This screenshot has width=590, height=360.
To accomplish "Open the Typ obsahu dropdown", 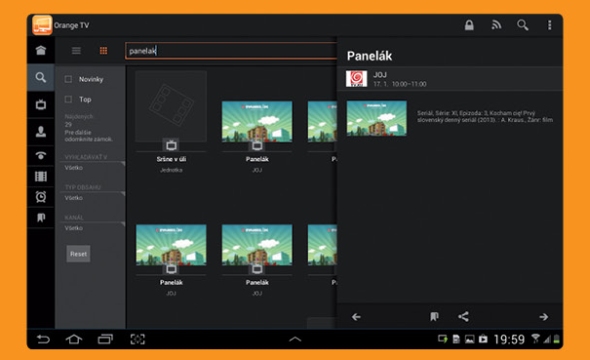I will pyautogui.click(x=93, y=198).
